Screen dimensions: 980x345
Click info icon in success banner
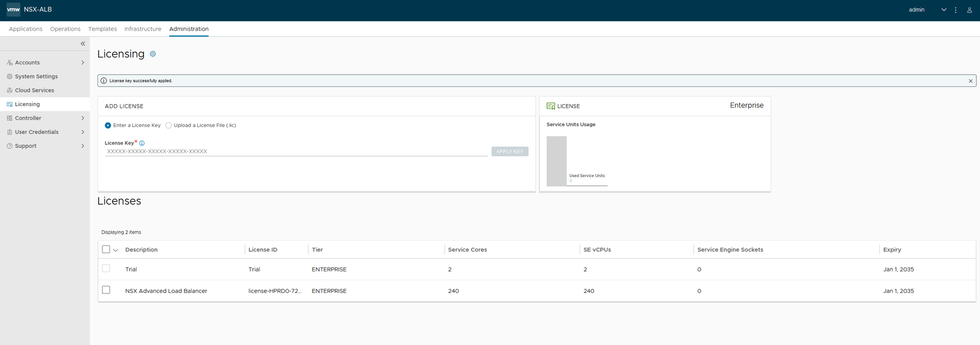coord(104,81)
